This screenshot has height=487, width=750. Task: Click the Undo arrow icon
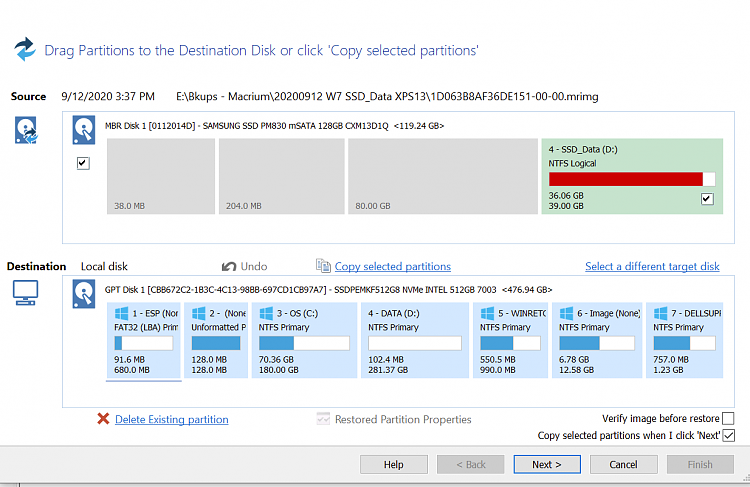point(229,266)
